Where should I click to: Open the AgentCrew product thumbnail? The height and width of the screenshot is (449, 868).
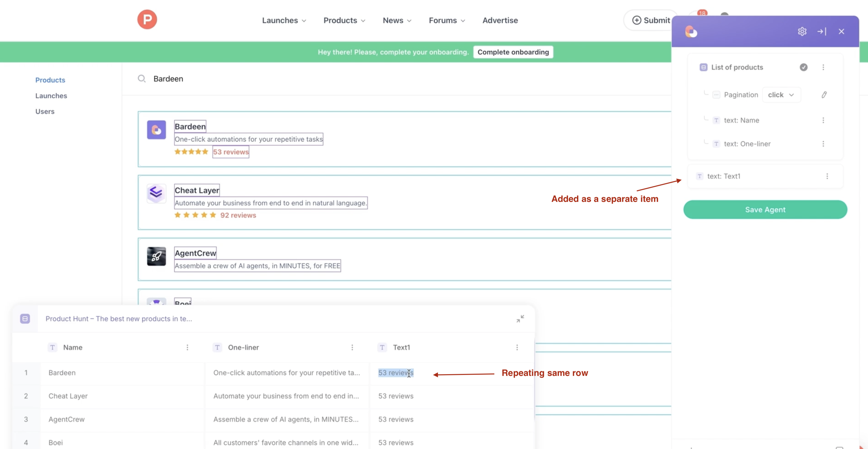click(x=156, y=256)
